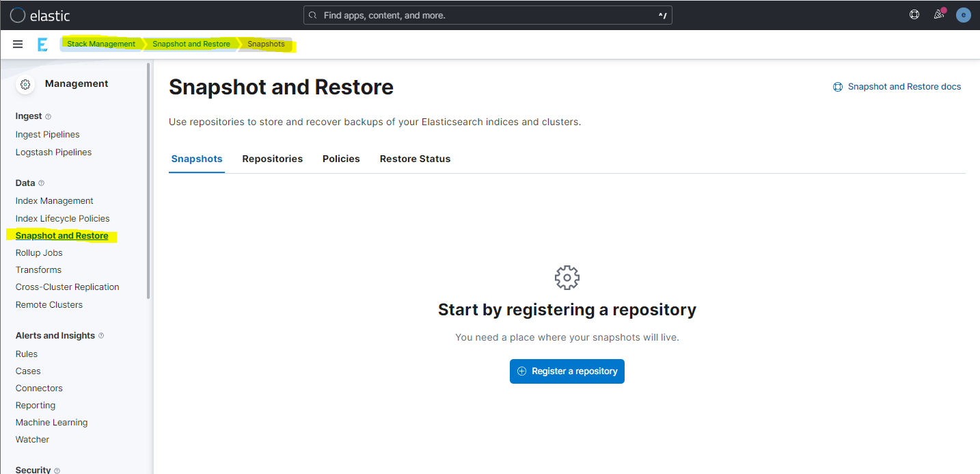Open Rules under Alerts and Insights
Screen dimensions: 980x474
pyautogui.click(x=27, y=354)
